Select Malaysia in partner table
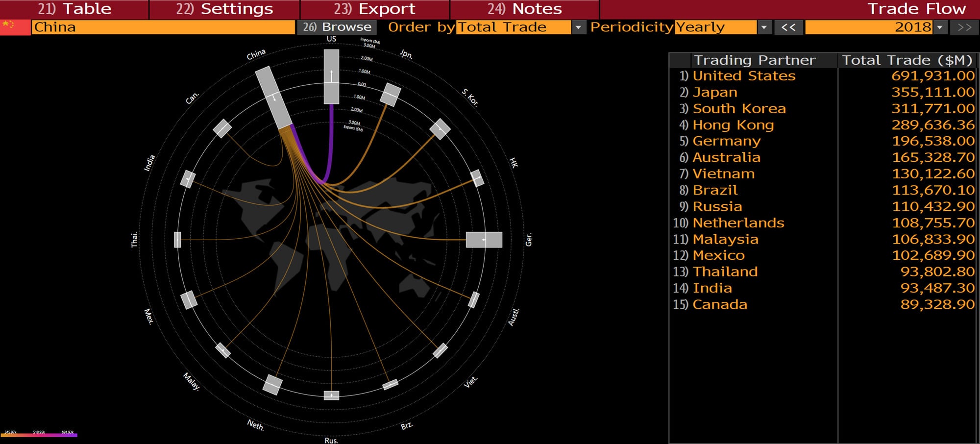Screen dimensions: 980x444 [x=725, y=239]
